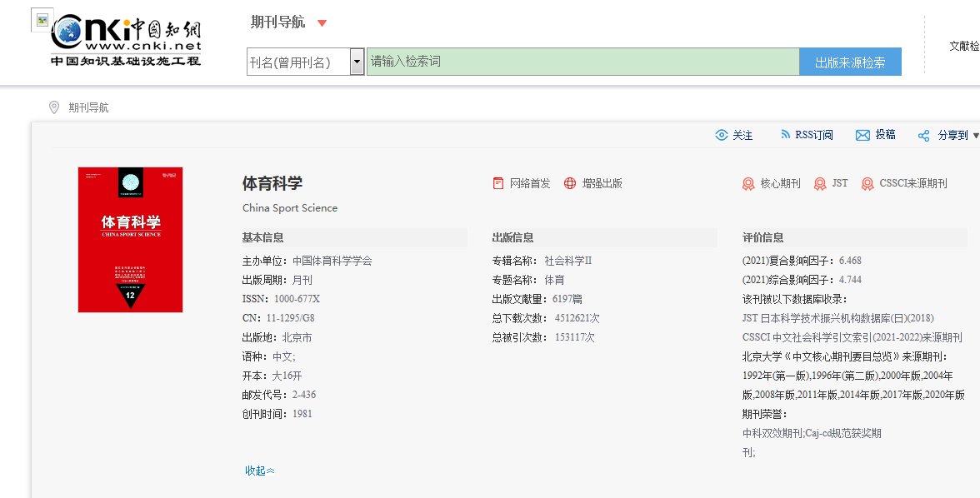Click the 请输入检索词 search box
The height and width of the screenshot is (498, 980).
(582, 62)
